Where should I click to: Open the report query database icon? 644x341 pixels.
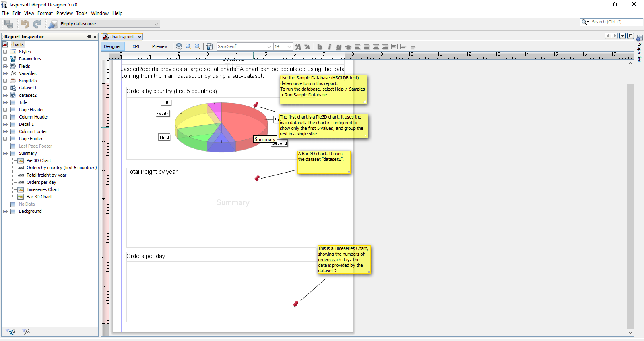[x=179, y=46]
